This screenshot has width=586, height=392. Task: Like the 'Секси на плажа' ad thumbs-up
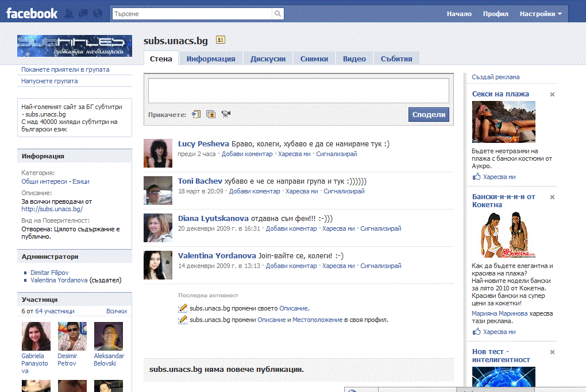tap(476, 177)
